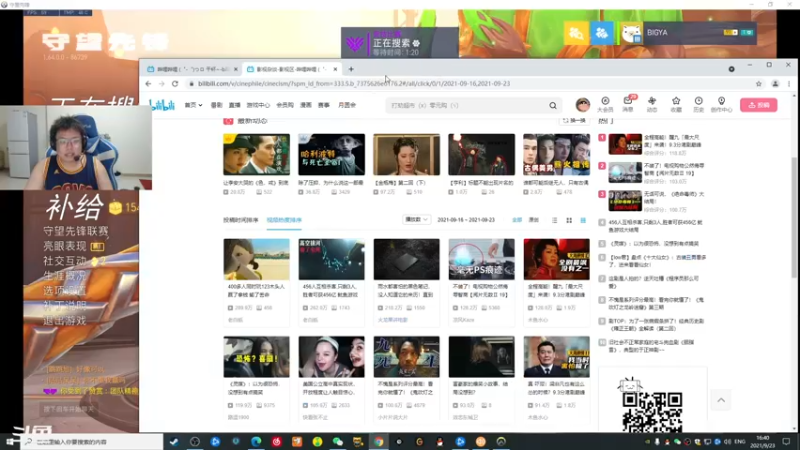Image resolution: width=800 pixels, height=450 pixels.
Task: Open the user avatar menu
Action: pos(583,105)
